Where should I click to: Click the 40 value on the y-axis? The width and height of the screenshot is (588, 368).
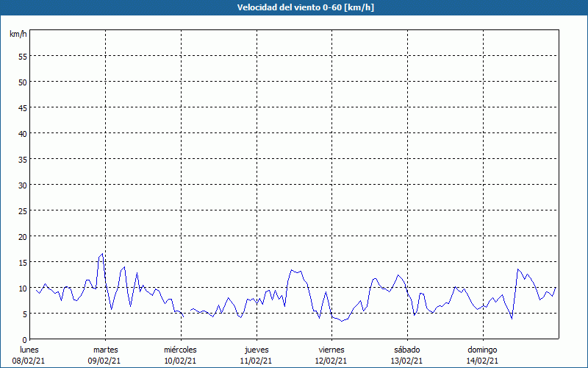tap(23, 134)
